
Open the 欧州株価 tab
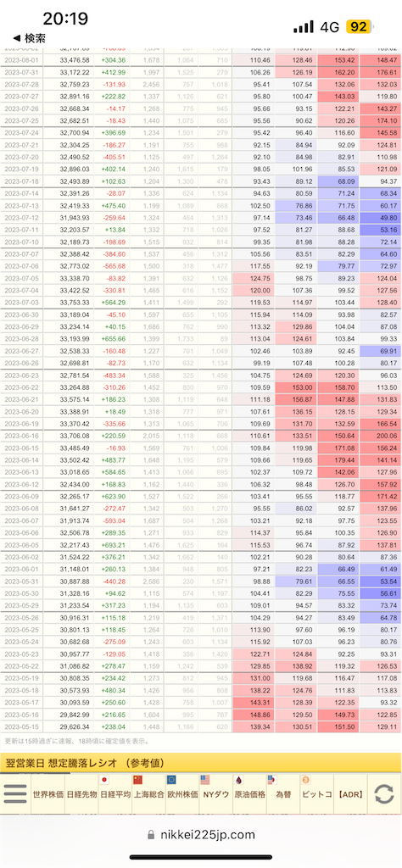coord(182,793)
